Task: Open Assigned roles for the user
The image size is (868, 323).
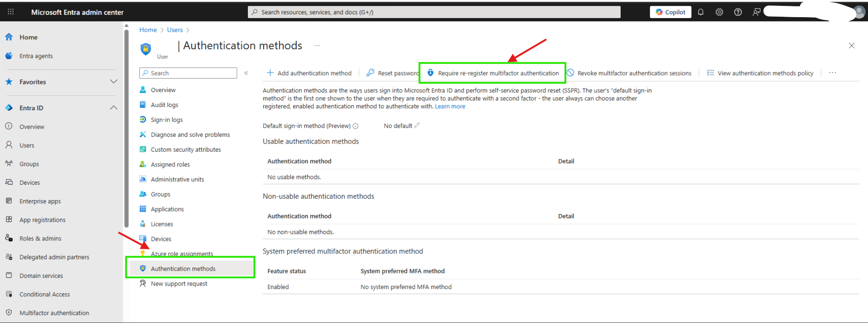Action: coord(170,164)
